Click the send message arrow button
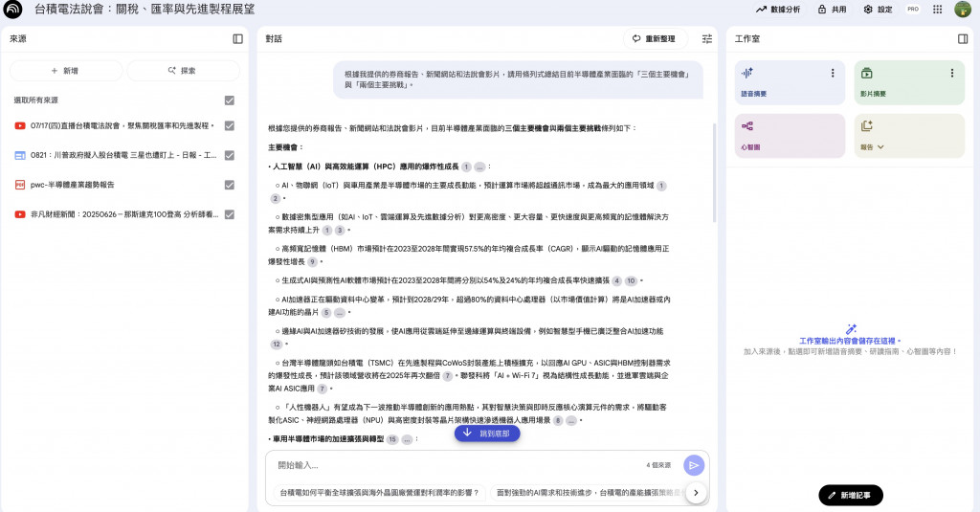Screen dimensions: 980x512 tap(694, 465)
